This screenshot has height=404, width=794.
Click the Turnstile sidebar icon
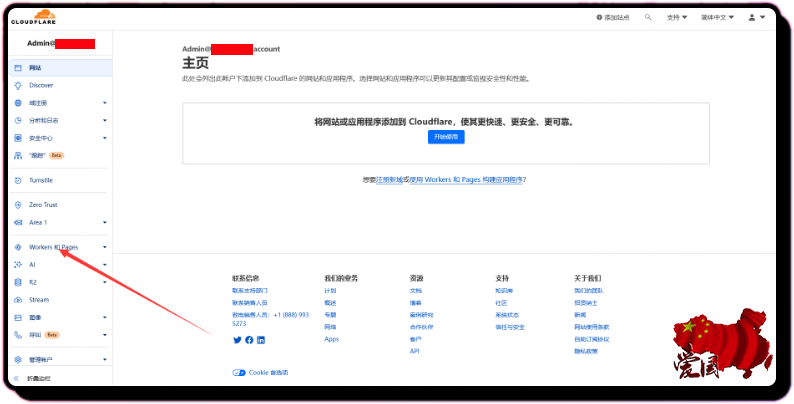pyautogui.click(x=18, y=180)
